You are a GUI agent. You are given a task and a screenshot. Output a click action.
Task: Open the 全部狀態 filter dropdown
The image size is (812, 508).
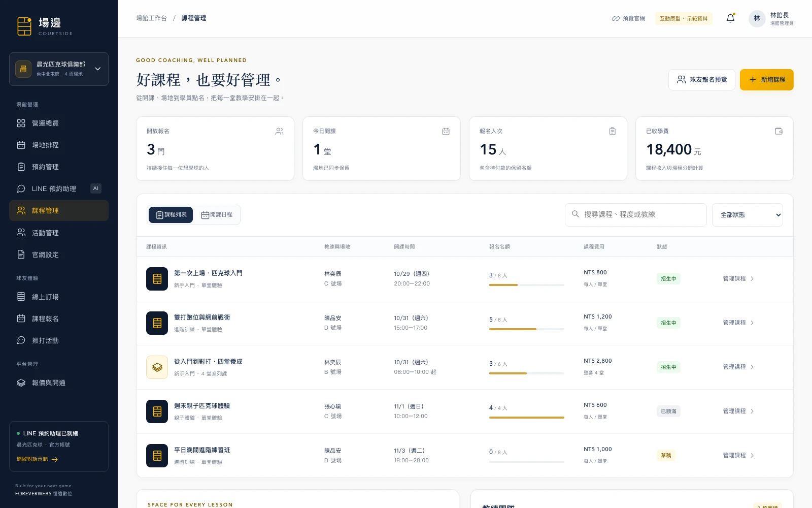tap(748, 215)
